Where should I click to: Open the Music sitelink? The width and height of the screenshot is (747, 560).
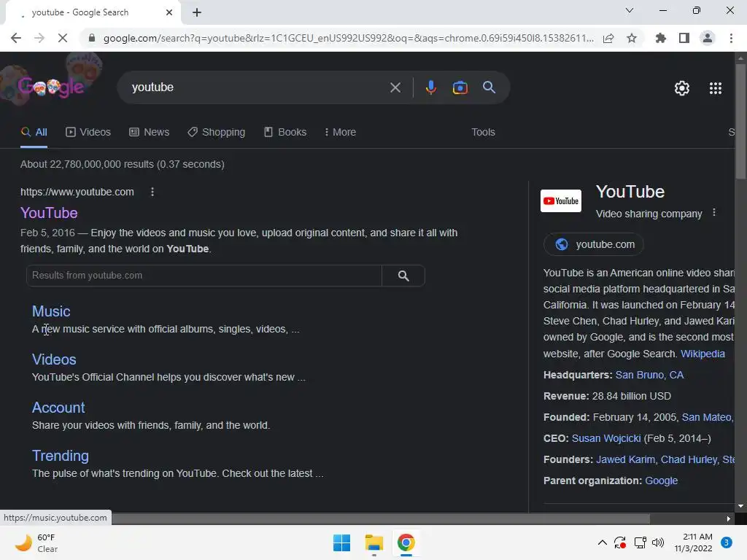(51, 311)
